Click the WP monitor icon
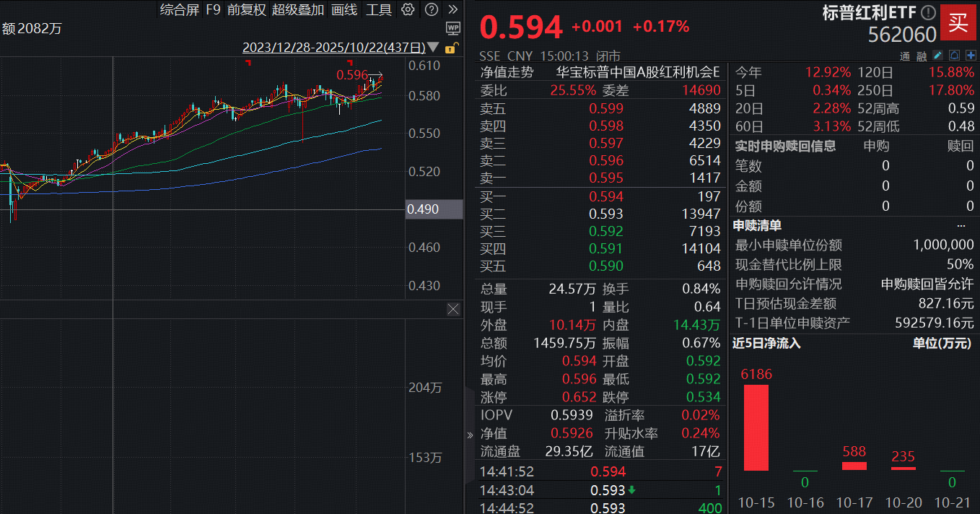The width and height of the screenshot is (980, 514). click(x=452, y=28)
